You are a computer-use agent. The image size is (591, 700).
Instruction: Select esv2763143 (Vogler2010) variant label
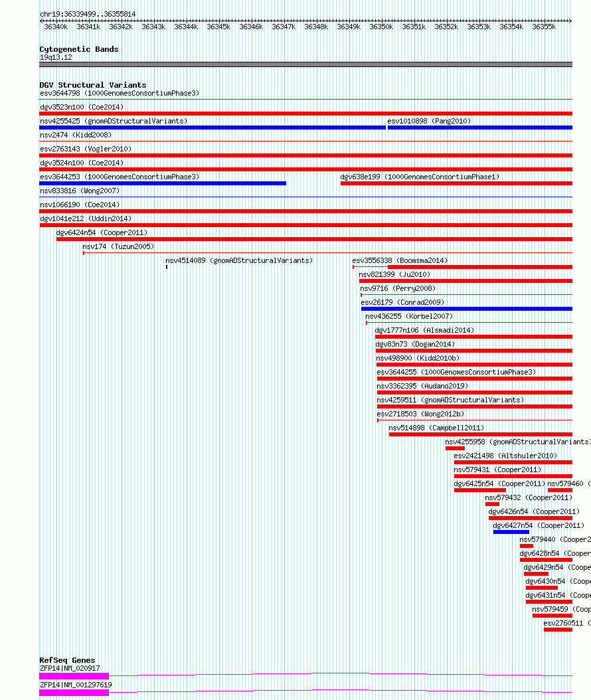(86, 149)
